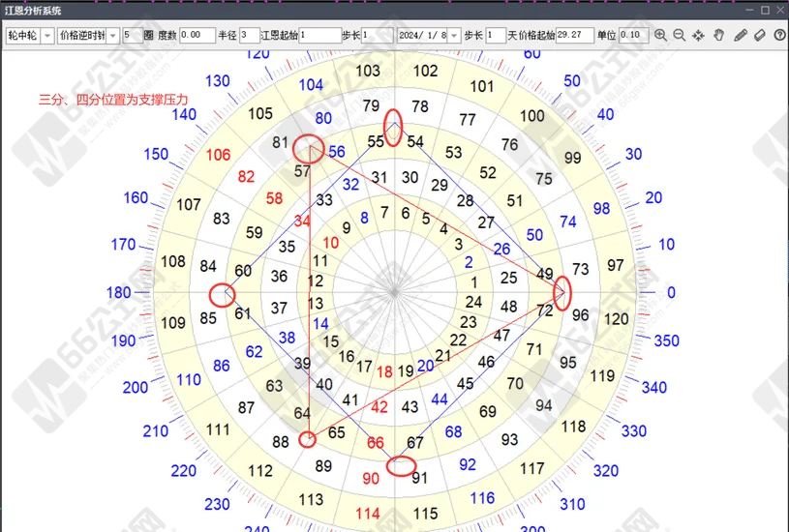
Task: Click blue number 56 on the wheel
Action: click(337, 151)
